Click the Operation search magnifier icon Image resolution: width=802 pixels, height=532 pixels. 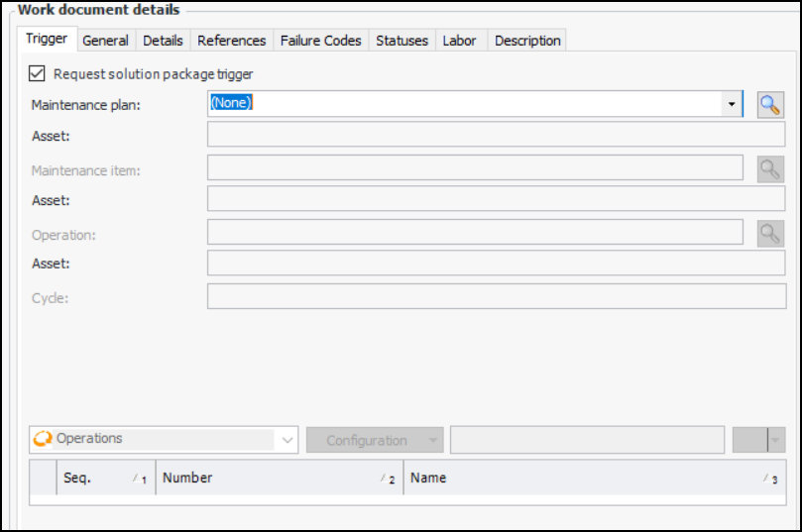[770, 234]
